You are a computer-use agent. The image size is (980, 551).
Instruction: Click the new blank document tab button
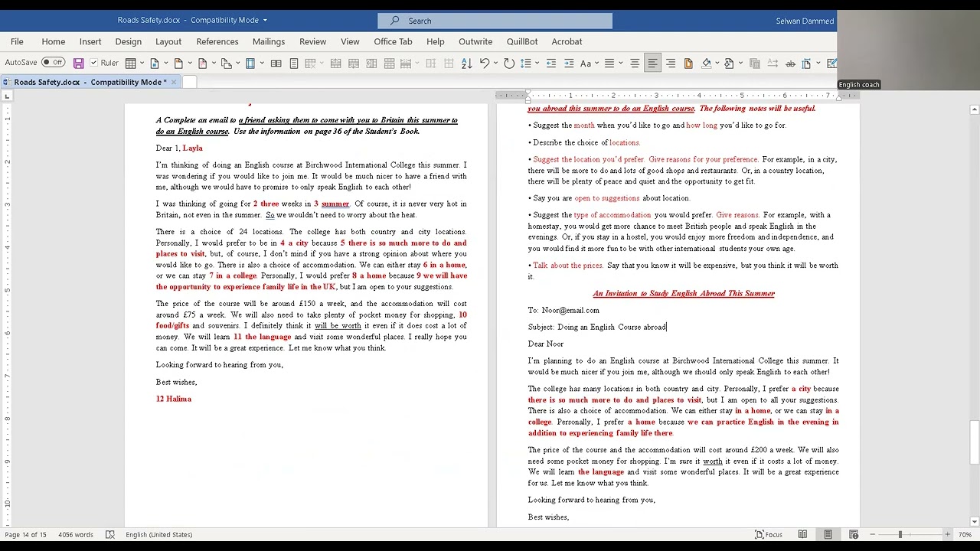click(190, 82)
